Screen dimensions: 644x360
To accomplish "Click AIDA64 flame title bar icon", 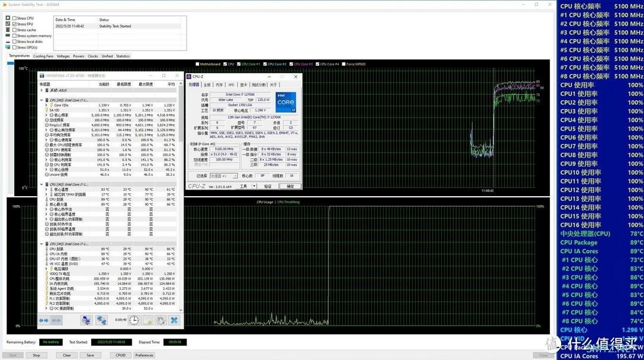I will [5, 5].
